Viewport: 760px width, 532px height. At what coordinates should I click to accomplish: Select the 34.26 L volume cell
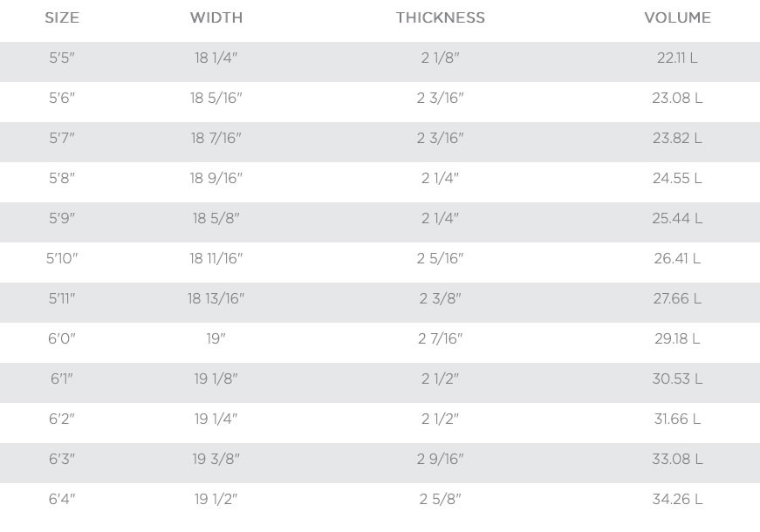[x=677, y=500]
